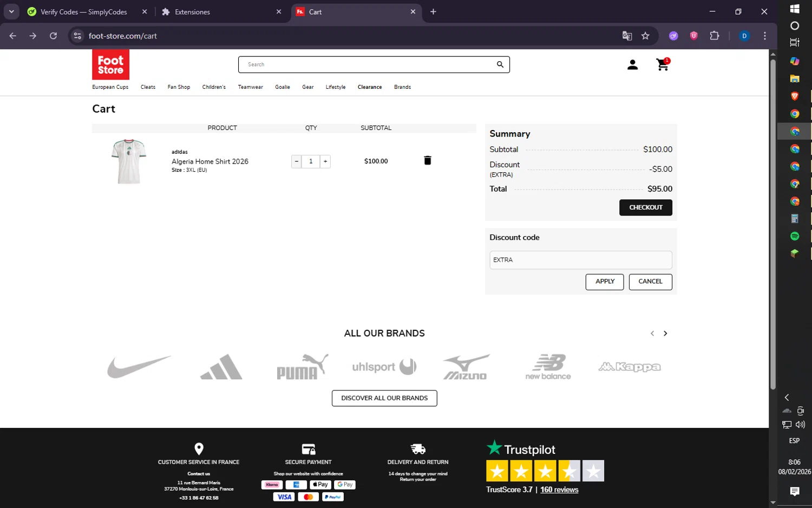Click the search magnifier icon
The width and height of the screenshot is (812, 508).
point(500,64)
